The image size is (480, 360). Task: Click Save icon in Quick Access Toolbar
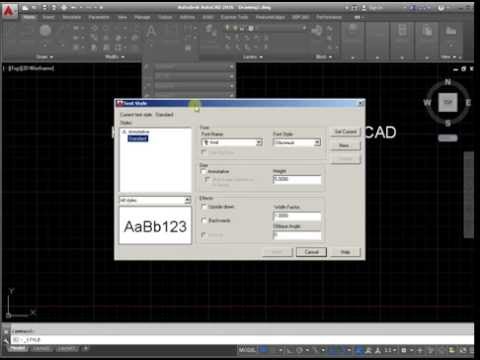click(x=45, y=7)
